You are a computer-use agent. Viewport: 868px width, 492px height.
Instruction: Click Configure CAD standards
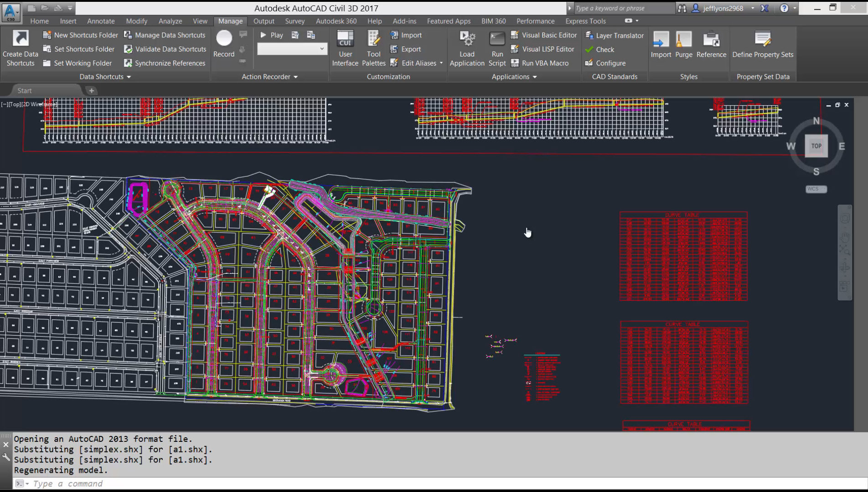605,63
